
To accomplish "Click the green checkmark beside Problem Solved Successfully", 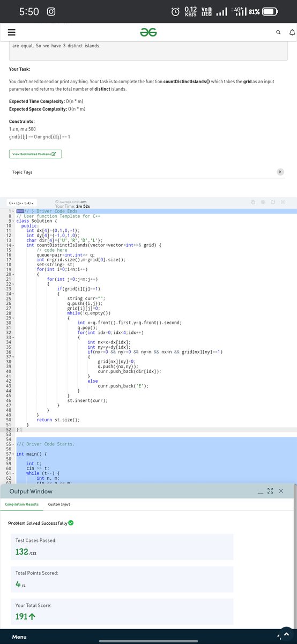I will pos(71,523).
